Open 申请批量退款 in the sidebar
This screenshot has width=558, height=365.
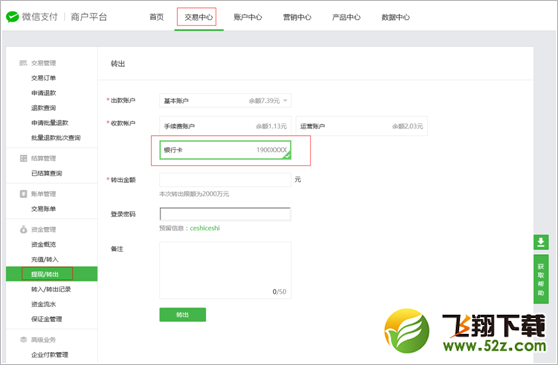tap(49, 123)
